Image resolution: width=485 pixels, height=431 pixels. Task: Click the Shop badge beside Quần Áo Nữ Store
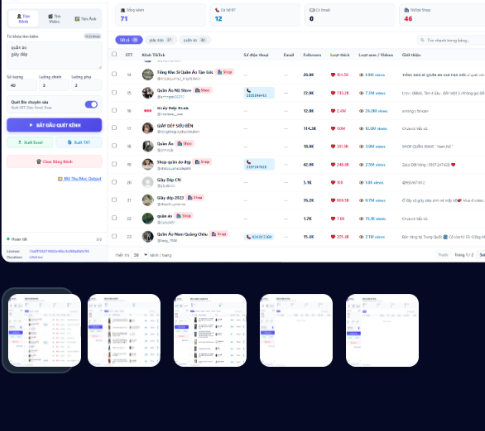203,90
